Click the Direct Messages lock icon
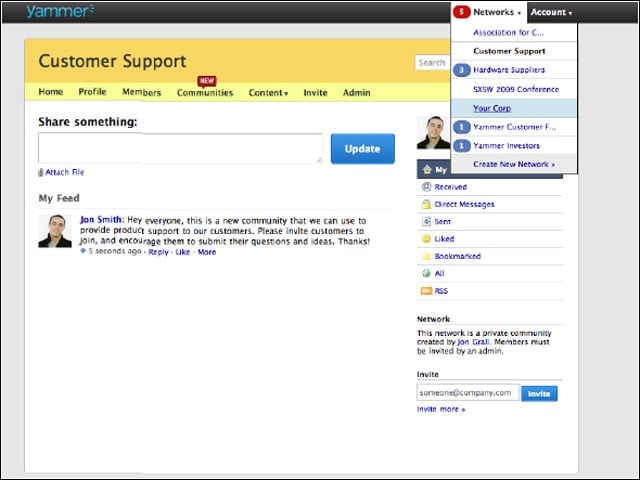The height and width of the screenshot is (480, 640). pos(426,204)
